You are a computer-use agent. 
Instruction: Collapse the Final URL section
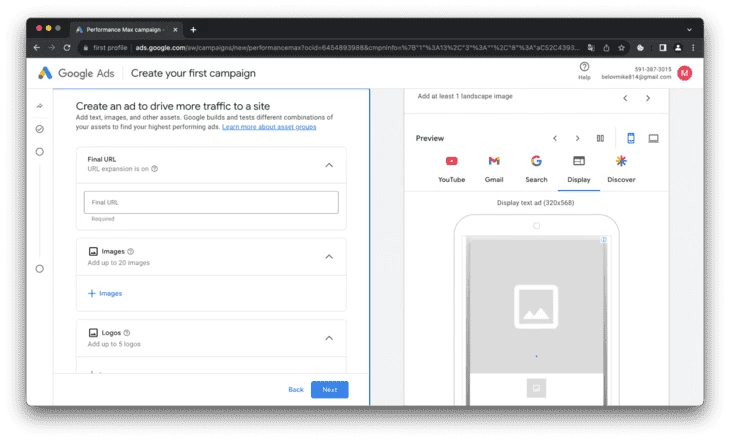(329, 165)
